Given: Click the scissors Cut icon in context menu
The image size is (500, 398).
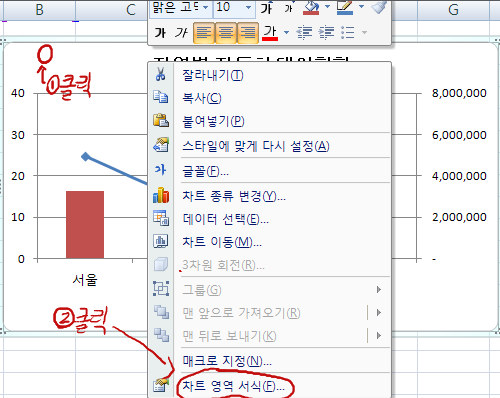Looking at the screenshot, I should click(161, 74).
